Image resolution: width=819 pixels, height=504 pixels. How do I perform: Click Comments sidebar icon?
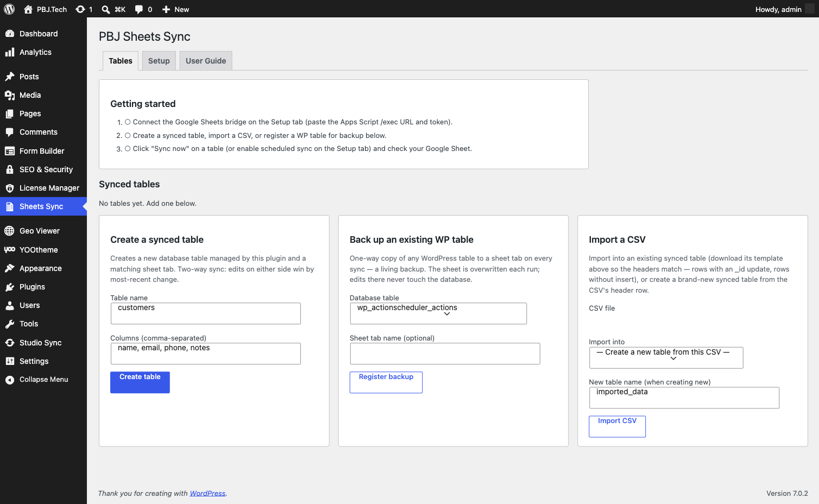point(10,132)
